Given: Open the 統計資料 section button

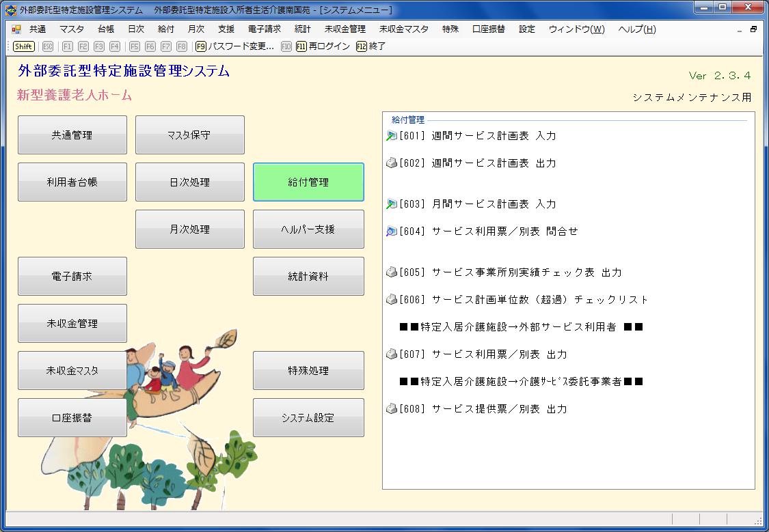Looking at the screenshot, I should pos(308,277).
